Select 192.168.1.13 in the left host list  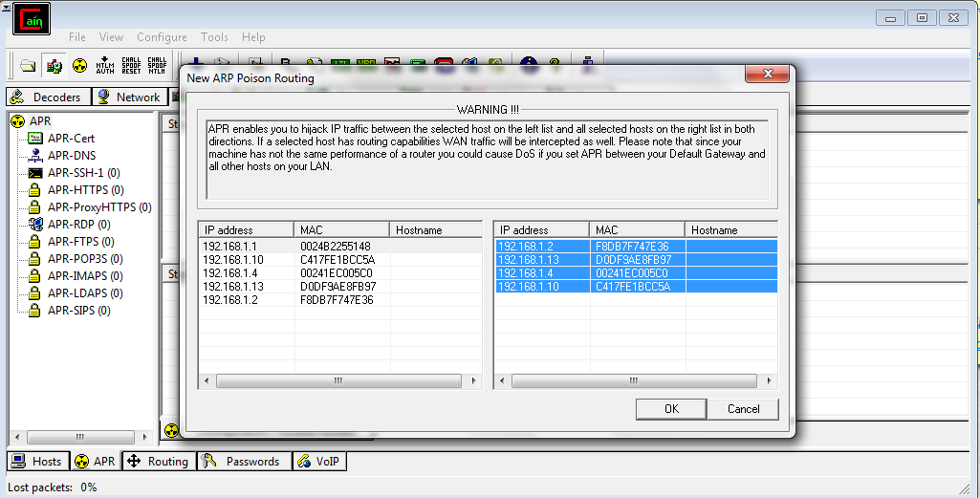(340, 286)
